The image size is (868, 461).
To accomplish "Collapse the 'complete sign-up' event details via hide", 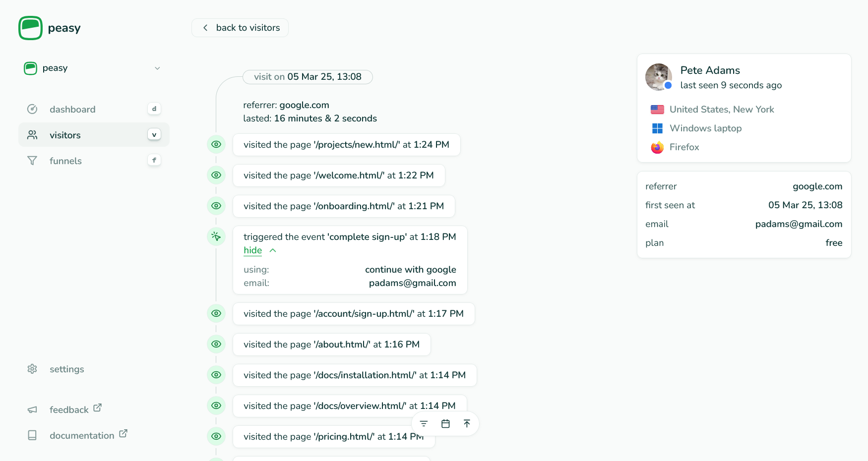I will click(x=252, y=250).
